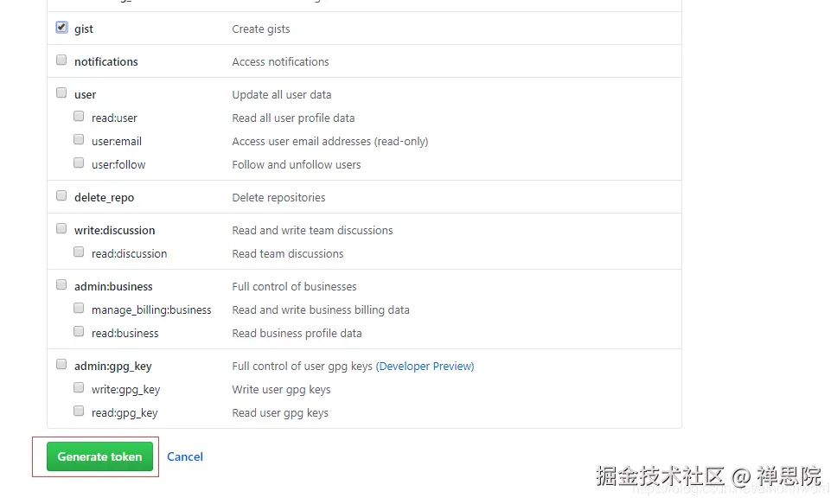Click the delete_repo label text
Viewport: 837px width, 504px height.
(104, 198)
